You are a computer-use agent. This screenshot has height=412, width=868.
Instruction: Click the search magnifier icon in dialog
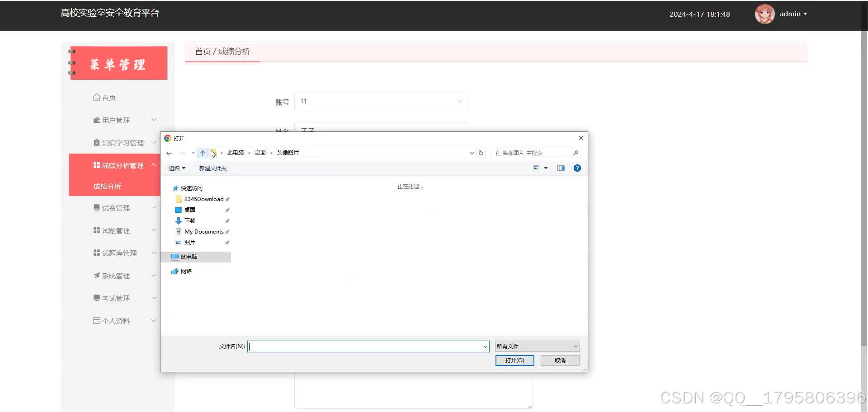coord(576,153)
